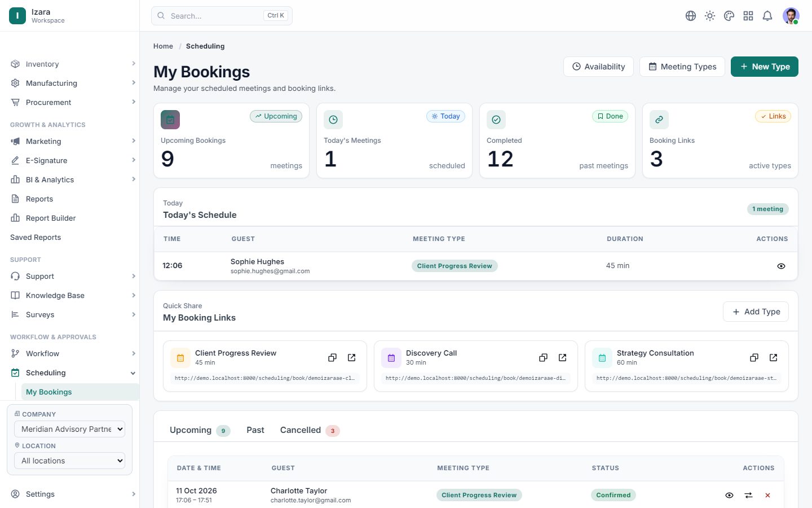Copy the Client Progress Review booking link
Screen dimensions: 812x508
[x=333, y=357]
